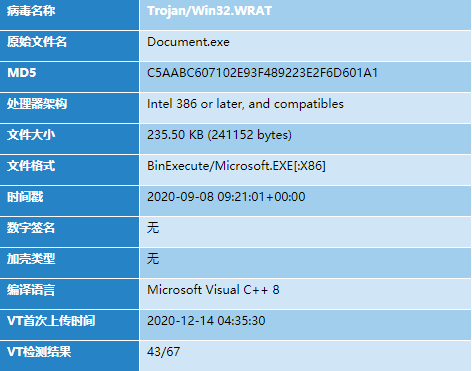Click the MD5 label cell

click(69, 77)
